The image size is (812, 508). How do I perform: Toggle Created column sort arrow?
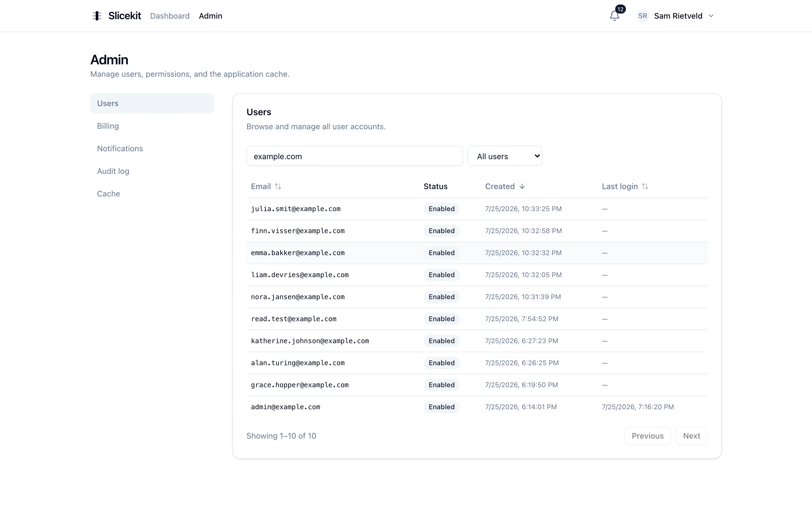coord(522,187)
